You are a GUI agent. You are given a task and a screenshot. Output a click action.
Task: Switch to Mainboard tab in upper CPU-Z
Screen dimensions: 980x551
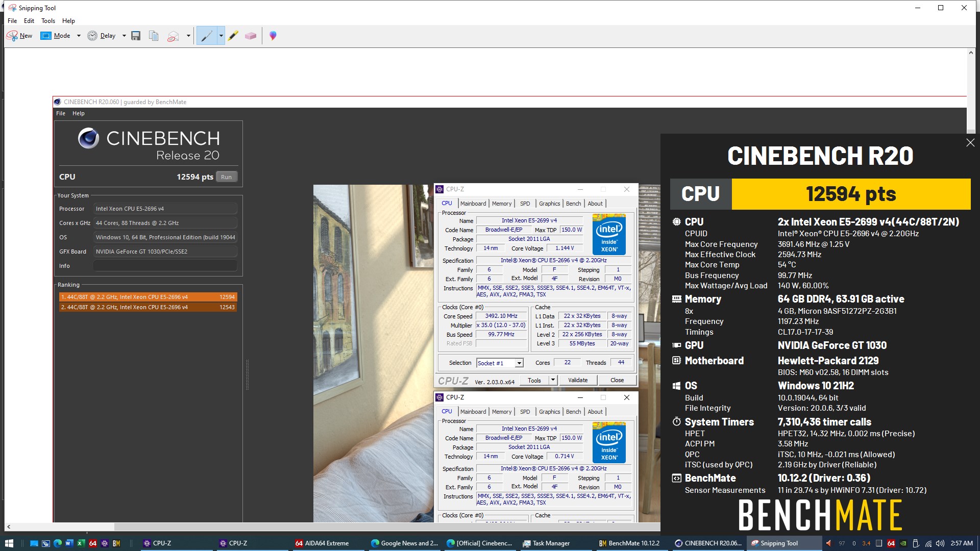(473, 204)
